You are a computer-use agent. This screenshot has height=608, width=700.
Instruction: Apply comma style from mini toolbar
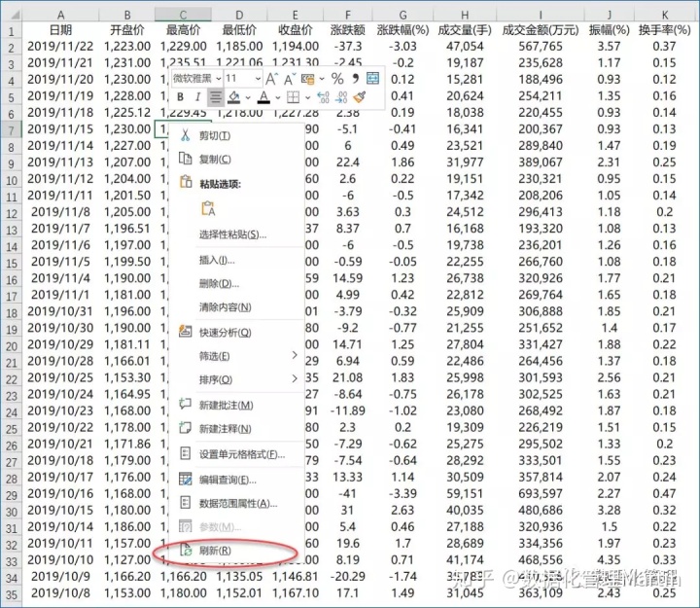click(356, 79)
